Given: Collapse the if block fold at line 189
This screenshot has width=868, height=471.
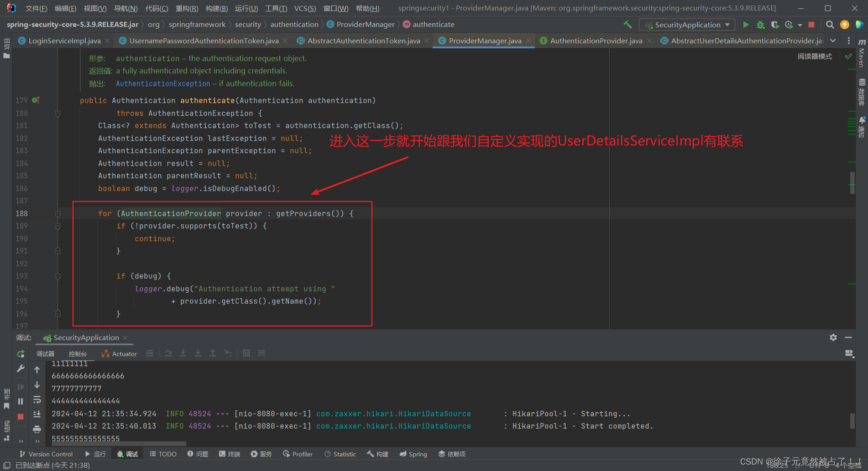Looking at the screenshot, I should coord(58,226).
